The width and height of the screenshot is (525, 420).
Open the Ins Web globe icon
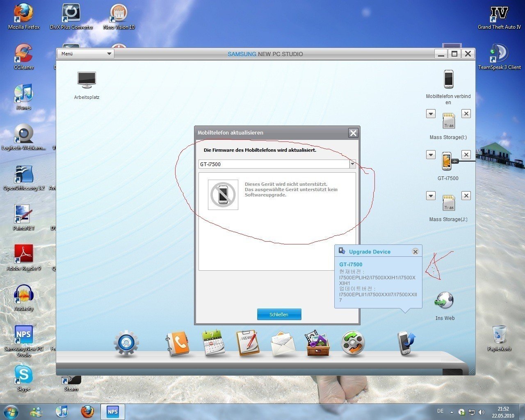coord(444,300)
